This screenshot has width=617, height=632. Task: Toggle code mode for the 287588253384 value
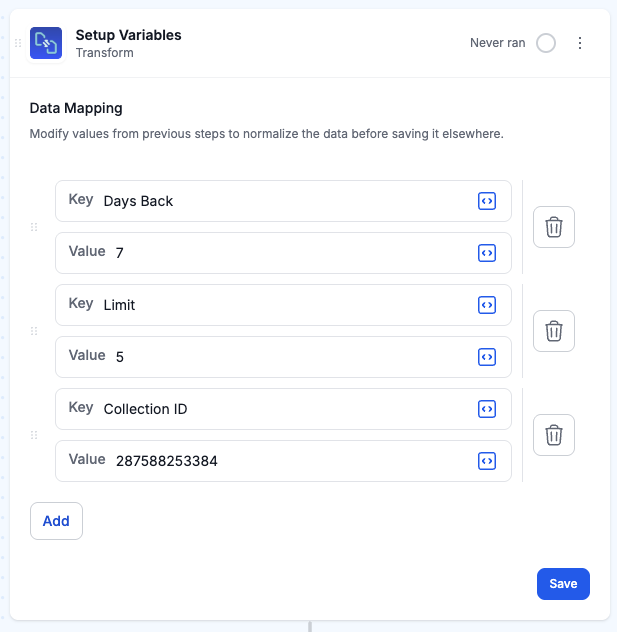(487, 461)
